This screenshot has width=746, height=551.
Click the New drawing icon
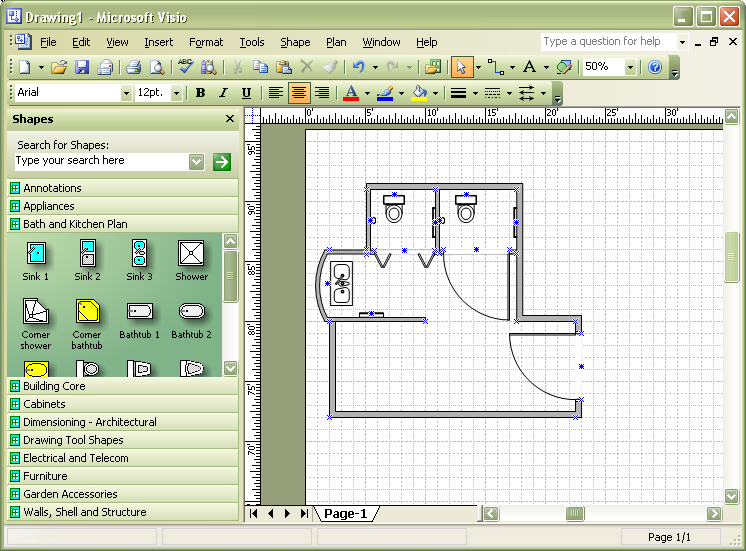pos(24,67)
